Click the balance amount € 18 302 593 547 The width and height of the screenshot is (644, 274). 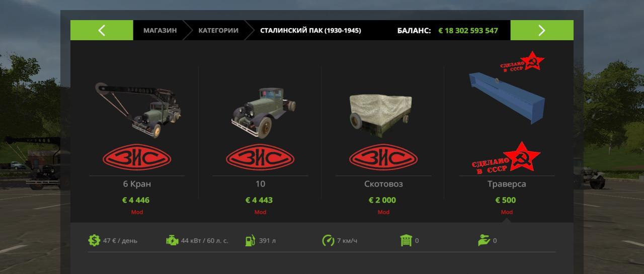tap(468, 30)
